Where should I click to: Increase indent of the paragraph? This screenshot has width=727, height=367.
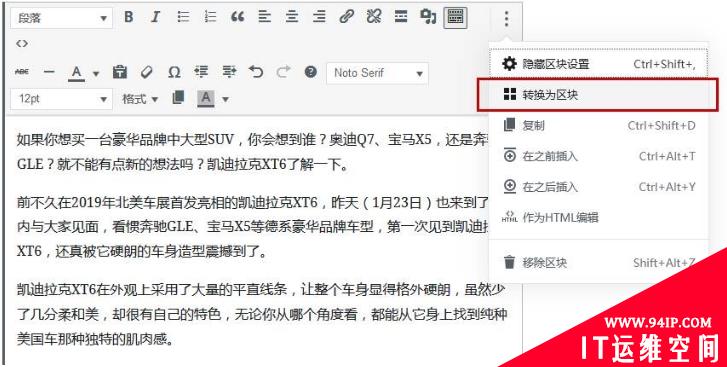pyautogui.click(x=229, y=72)
